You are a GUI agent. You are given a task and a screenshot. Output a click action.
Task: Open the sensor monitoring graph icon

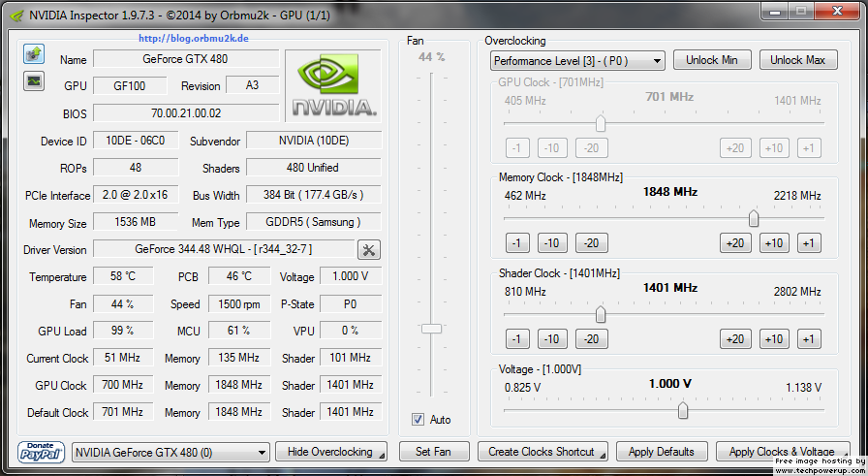coord(34,81)
